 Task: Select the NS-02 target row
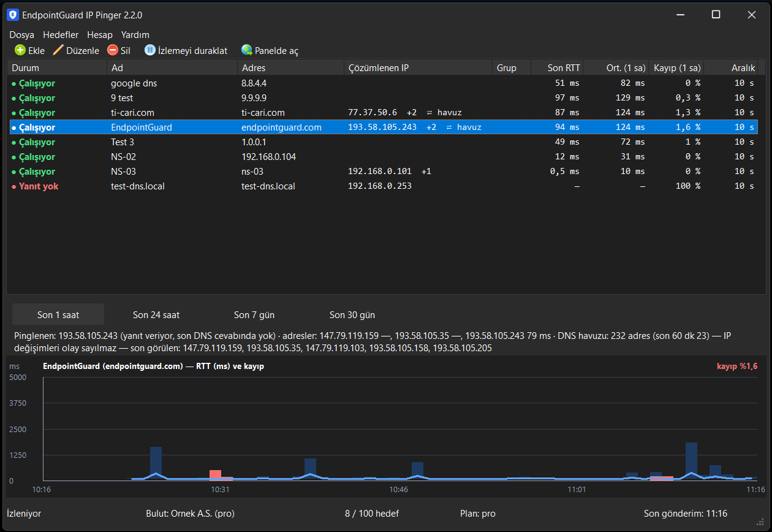[x=382, y=156]
